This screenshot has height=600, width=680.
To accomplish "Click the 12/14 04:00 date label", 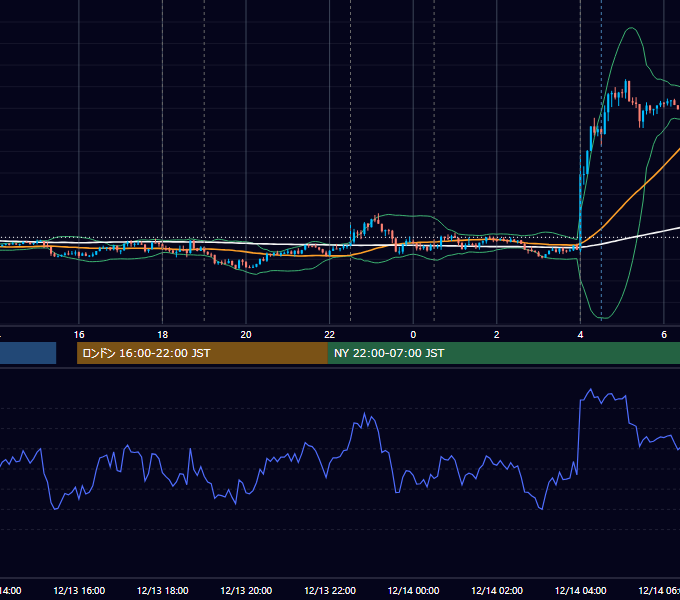I will pyautogui.click(x=580, y=590).
